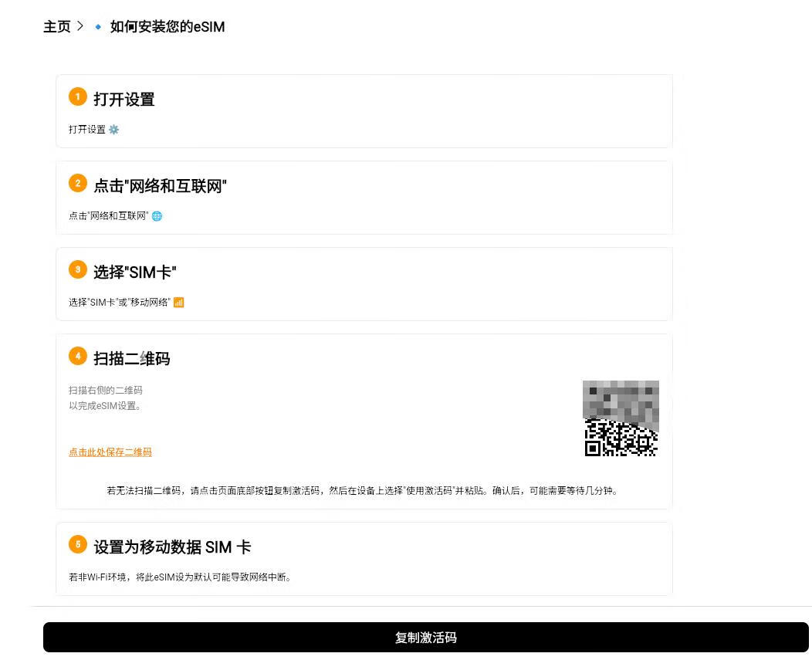This screenshot has height=660, width=812.
Task: Click the eSIM QR code image
Action: [621, 418]
